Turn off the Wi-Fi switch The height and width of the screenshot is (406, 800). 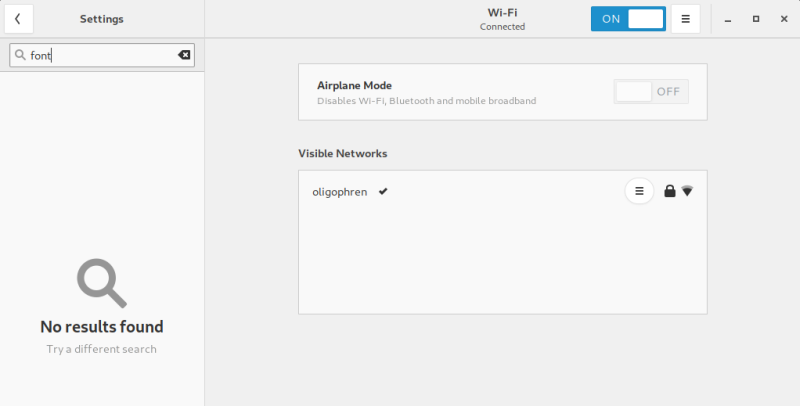click(x=627, y=19)
